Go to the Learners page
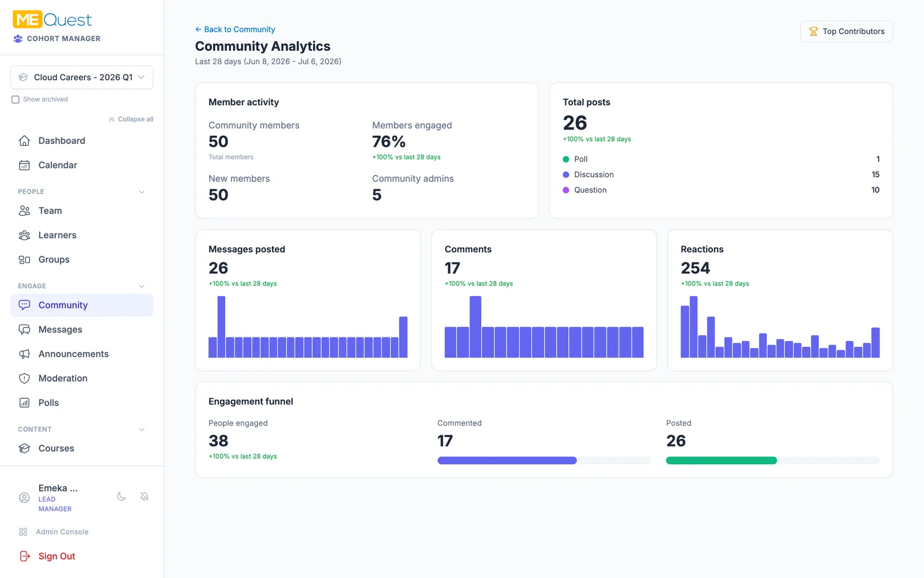 coord(81,235)
